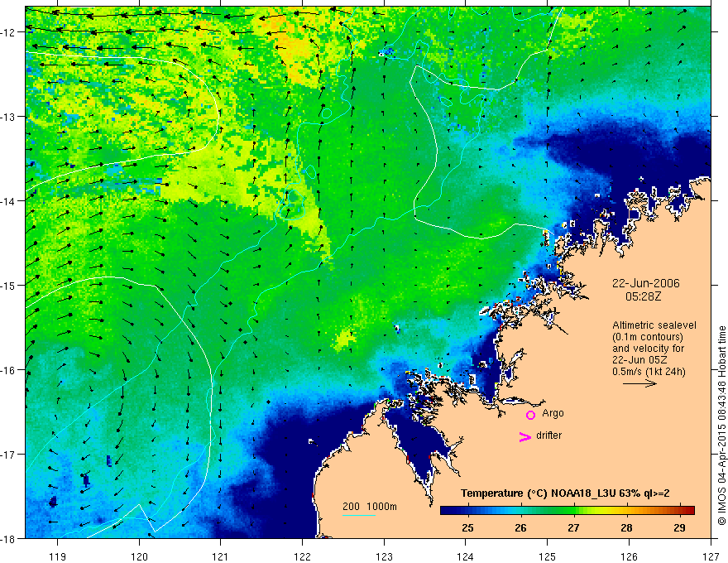Image resolution: width=728 pixels, height=563 pixels.
Task: Click the cyan 200 1000m isobath legend line
Action: pyautogui.click(x=359, y=515)
